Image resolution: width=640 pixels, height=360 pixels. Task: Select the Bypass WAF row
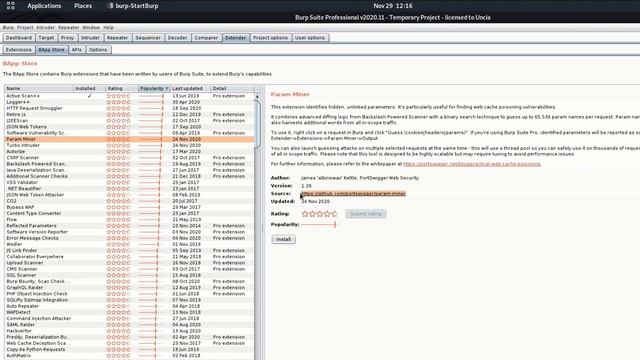(129, 207)
